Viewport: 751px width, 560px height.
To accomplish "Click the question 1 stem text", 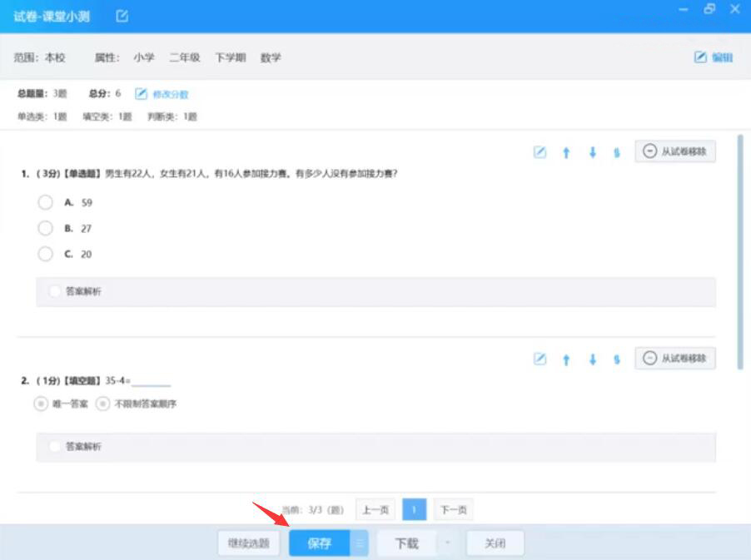I will coord(251,174).
